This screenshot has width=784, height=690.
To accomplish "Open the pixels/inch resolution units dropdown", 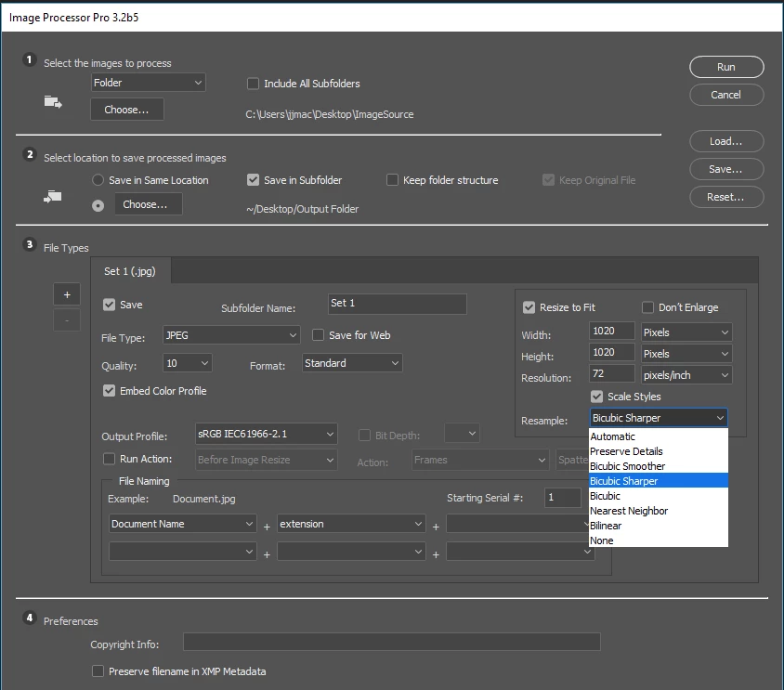I will tap(686, 375).
